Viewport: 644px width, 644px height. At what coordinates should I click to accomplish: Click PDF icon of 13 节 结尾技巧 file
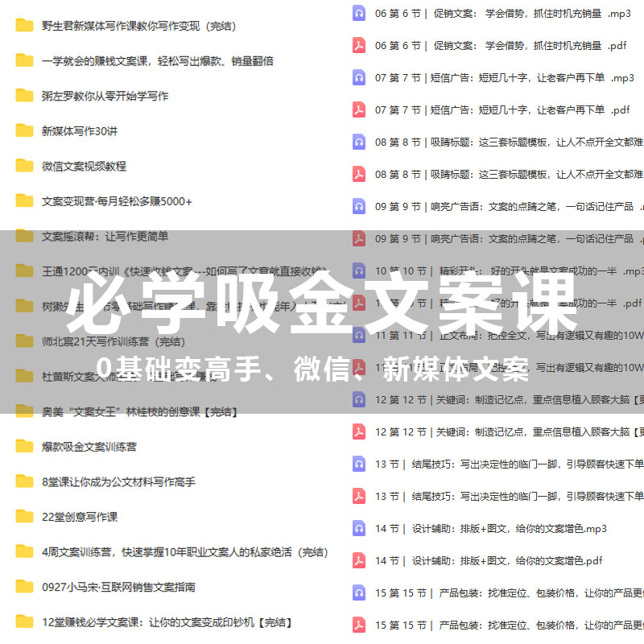(x=359, y=497)
